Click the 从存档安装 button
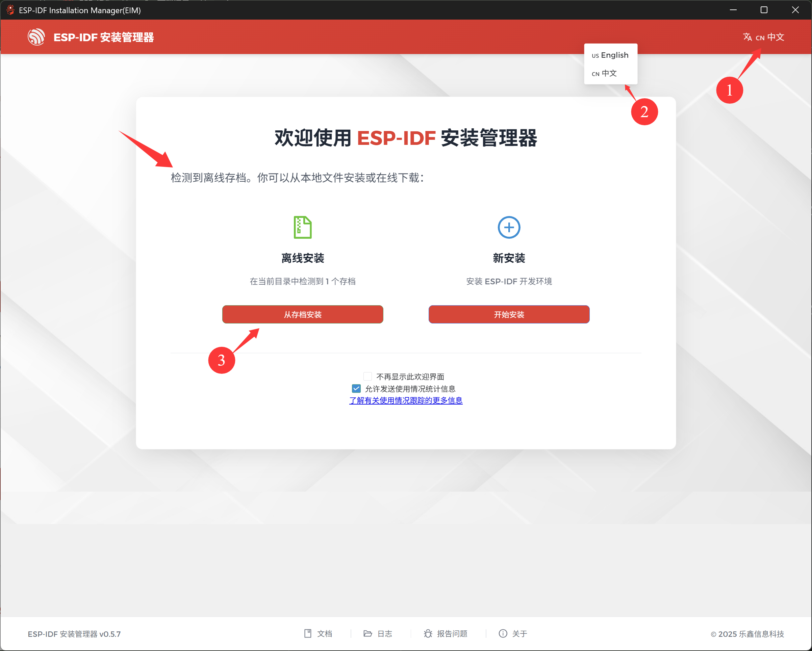 (302, 314)
